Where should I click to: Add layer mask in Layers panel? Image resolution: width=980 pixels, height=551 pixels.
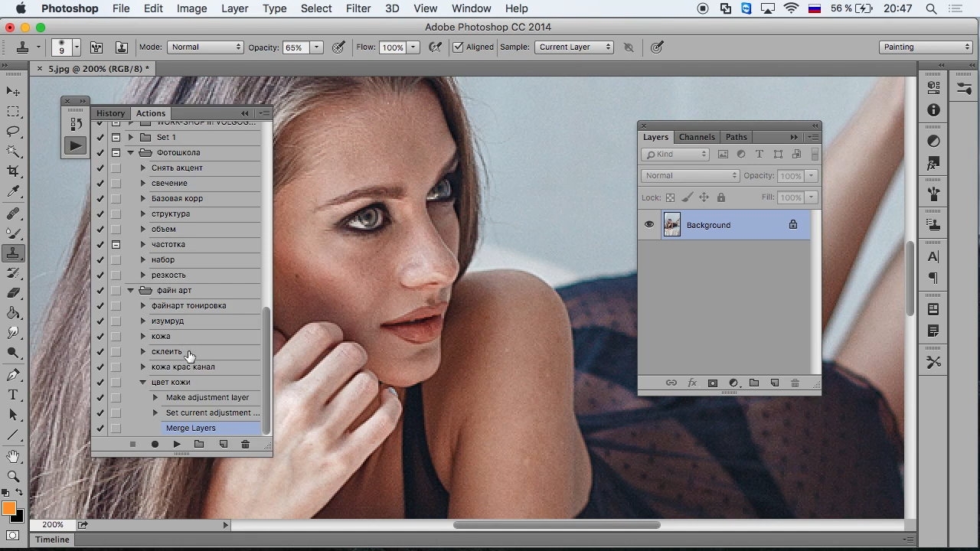pos(712,383)
